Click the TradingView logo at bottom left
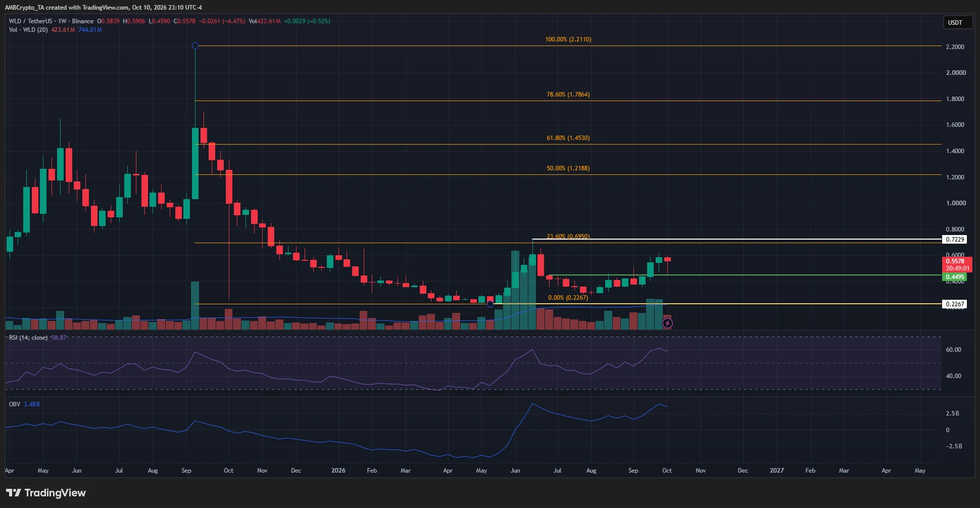This screenshot has width=980, height=508. [x=46, y=493]
